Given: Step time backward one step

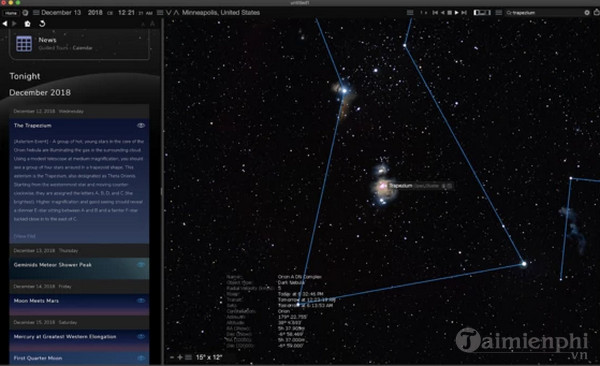Looking at the screenshot, I should 435,13.
